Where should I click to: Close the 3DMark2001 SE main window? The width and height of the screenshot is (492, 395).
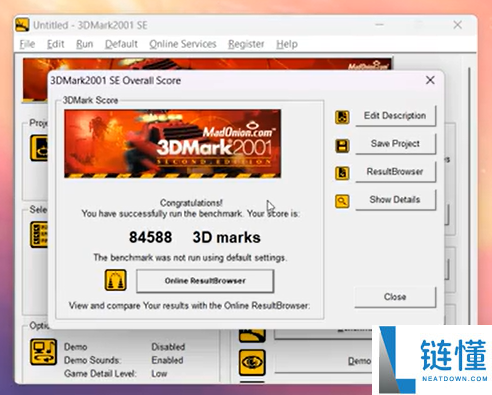click(x=457, y=25)
